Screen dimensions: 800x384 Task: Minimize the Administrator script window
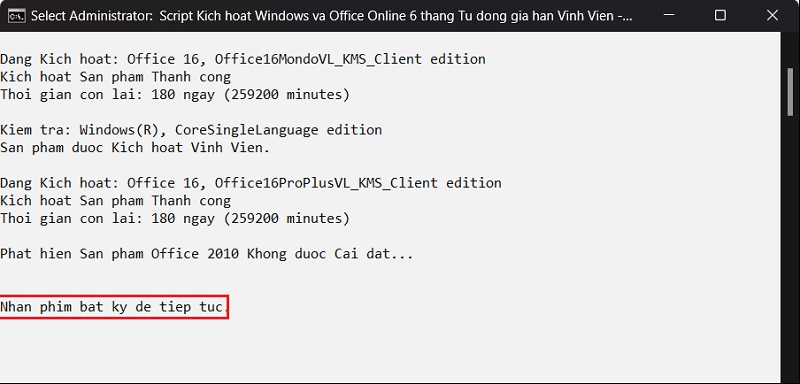[667, 15]
